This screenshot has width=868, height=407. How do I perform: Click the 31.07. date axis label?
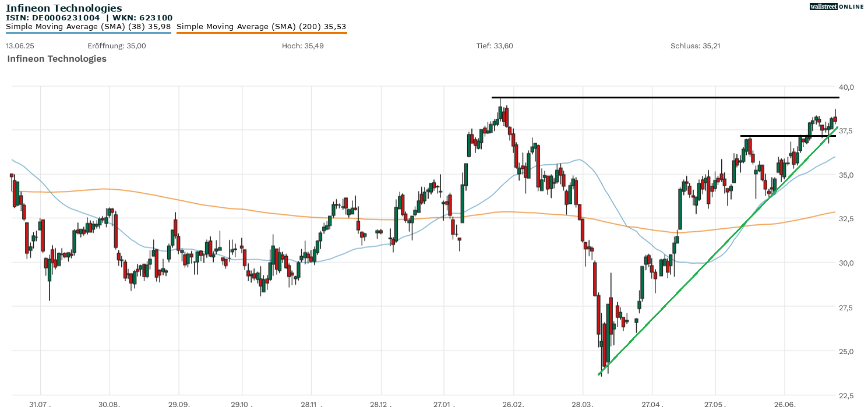(x=40, y=404)
